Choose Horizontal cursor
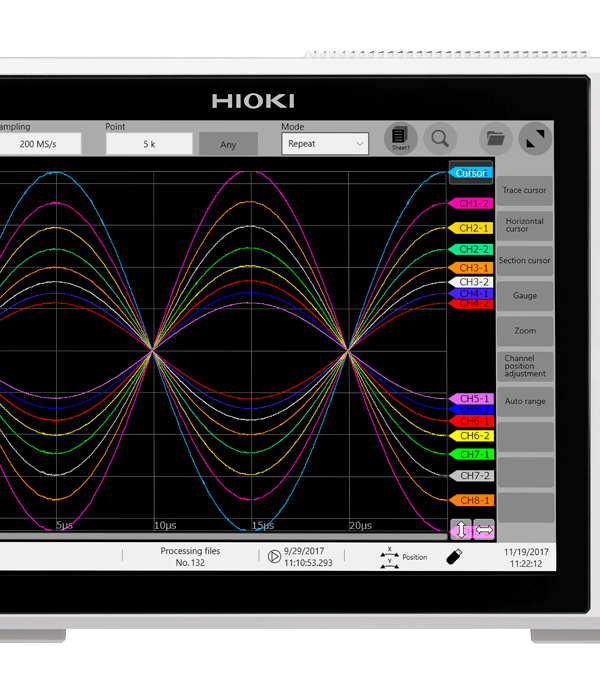 coord(524,225)
